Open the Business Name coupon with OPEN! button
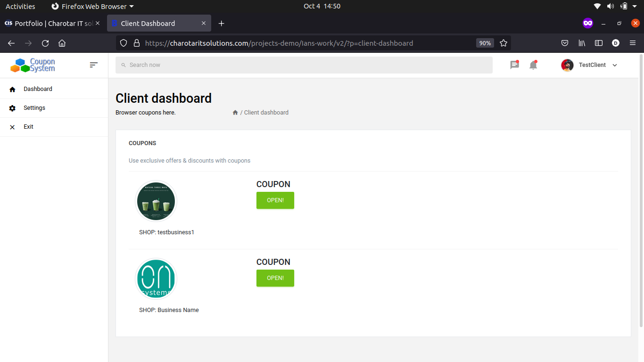Viewport: 644px width, 362px height. point(275,278)
